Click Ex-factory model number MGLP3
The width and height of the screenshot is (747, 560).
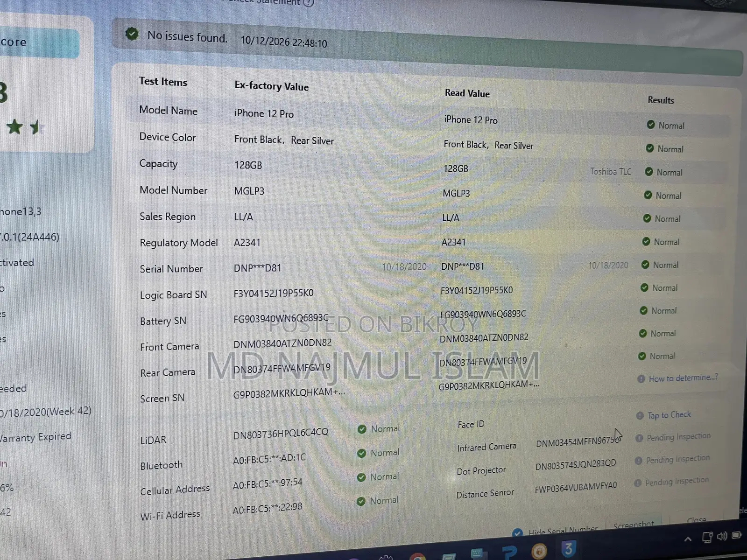coord(249,191)
